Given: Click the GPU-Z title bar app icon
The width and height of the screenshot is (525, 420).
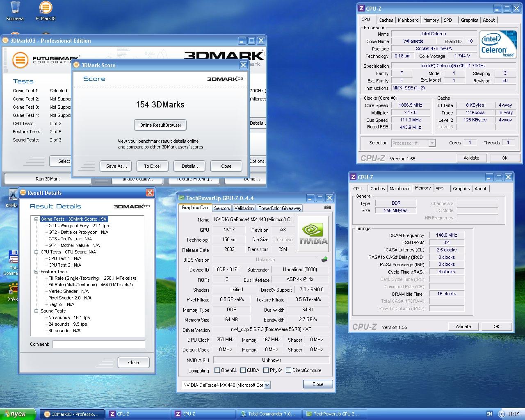Looking at the screenshot, I should pyautogui.click(x=182, y=198).
